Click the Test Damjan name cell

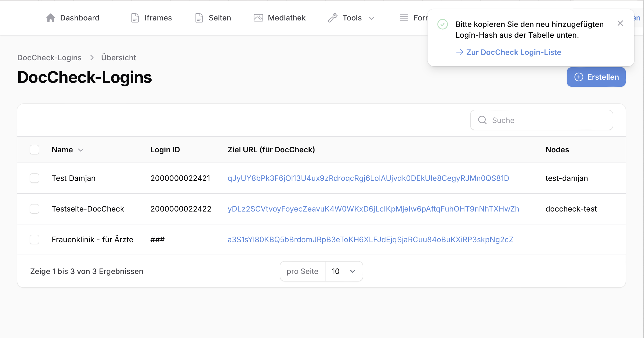(x=73, y=178)
